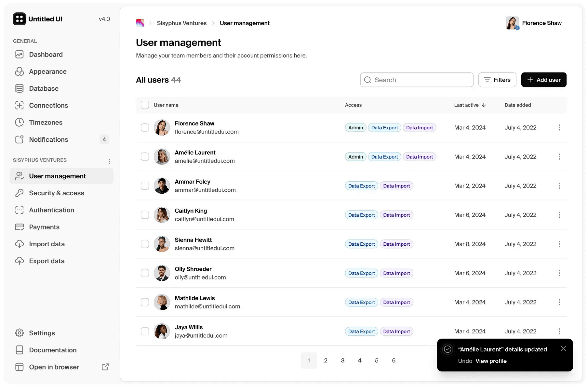Click the Add user button

click(544, 80)
